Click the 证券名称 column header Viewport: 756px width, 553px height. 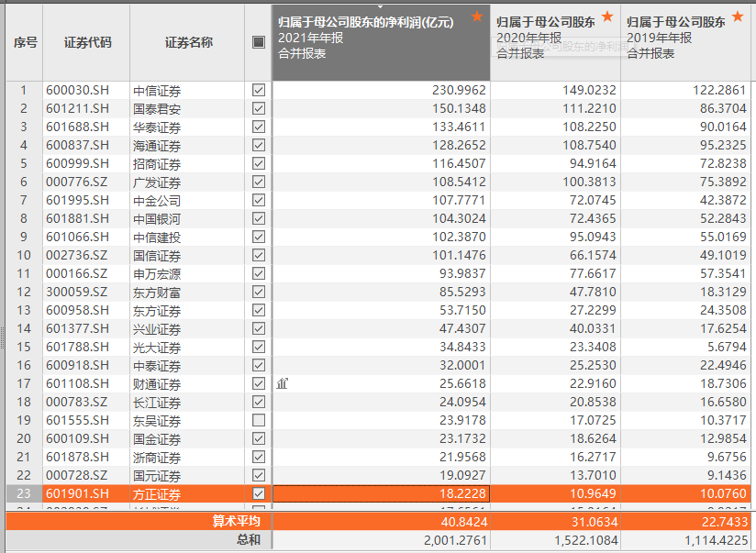pyautogui.click(x=187, y=42)
